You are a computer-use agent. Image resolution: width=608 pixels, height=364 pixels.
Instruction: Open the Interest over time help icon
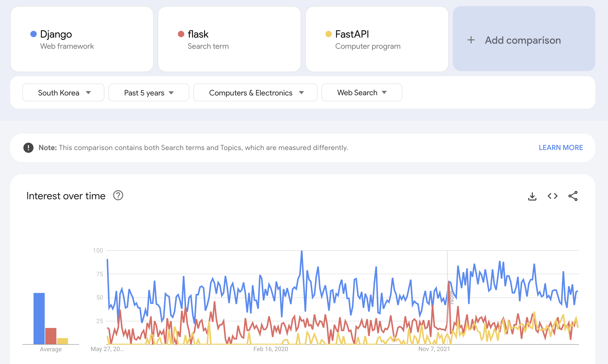pos(118,195)
